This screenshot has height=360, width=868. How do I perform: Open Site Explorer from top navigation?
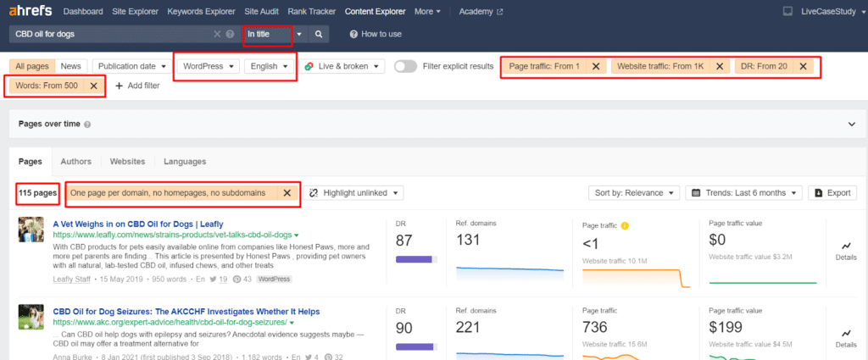click(135, 11)
